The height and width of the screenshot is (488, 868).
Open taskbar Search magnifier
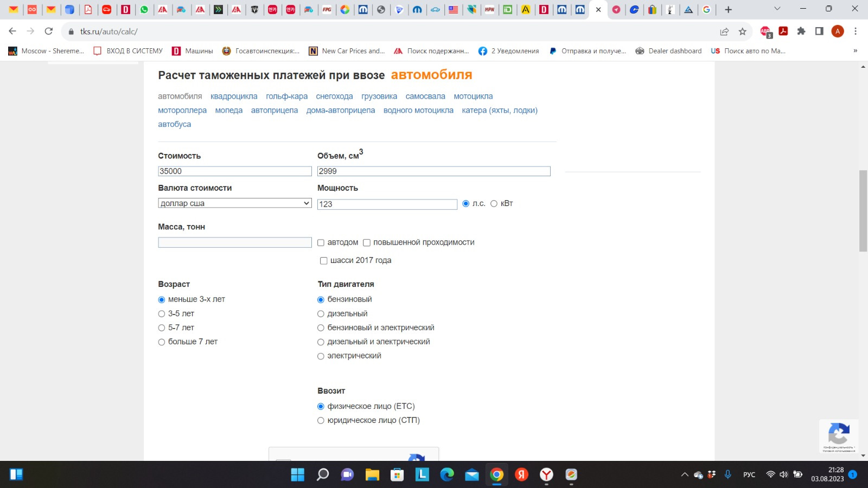click(323, 475)
